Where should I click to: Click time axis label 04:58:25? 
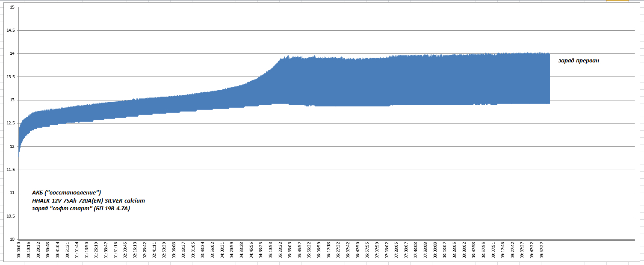coord(261,250)
